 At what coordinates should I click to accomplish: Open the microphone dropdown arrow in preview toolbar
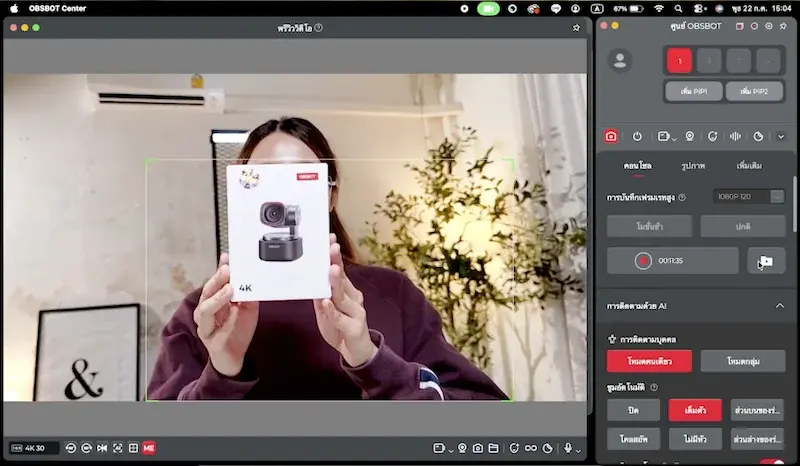[x=578, y=450]
